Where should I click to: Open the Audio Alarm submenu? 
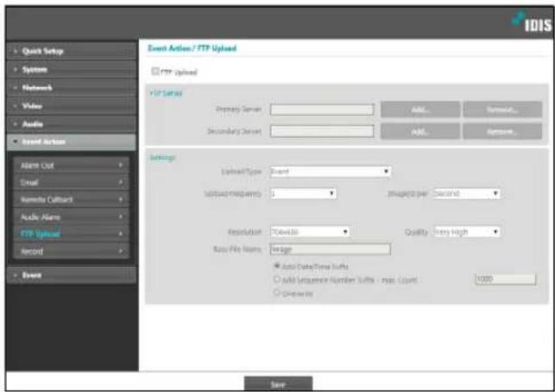click(71, 217)
